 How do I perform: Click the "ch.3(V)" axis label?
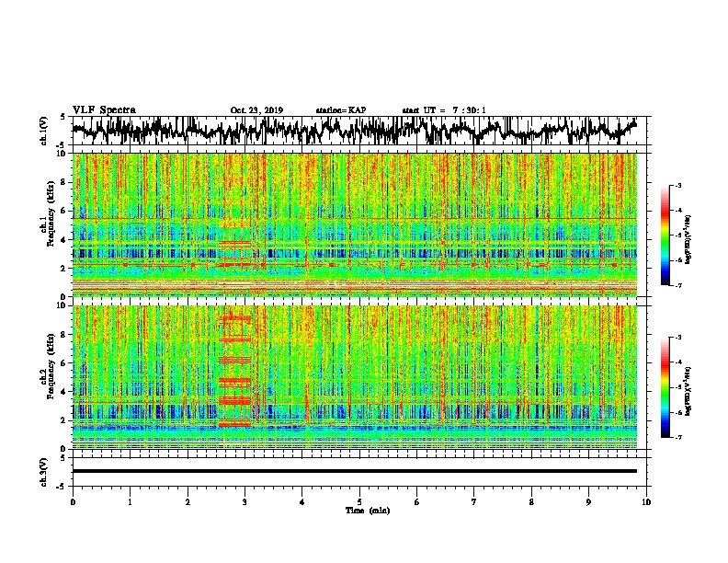[x=43, y=472]
